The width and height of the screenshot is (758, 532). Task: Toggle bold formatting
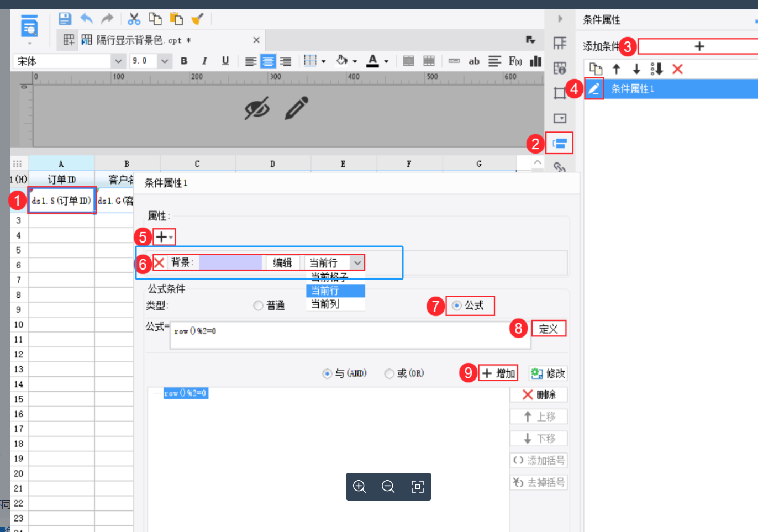pos(184,61)
